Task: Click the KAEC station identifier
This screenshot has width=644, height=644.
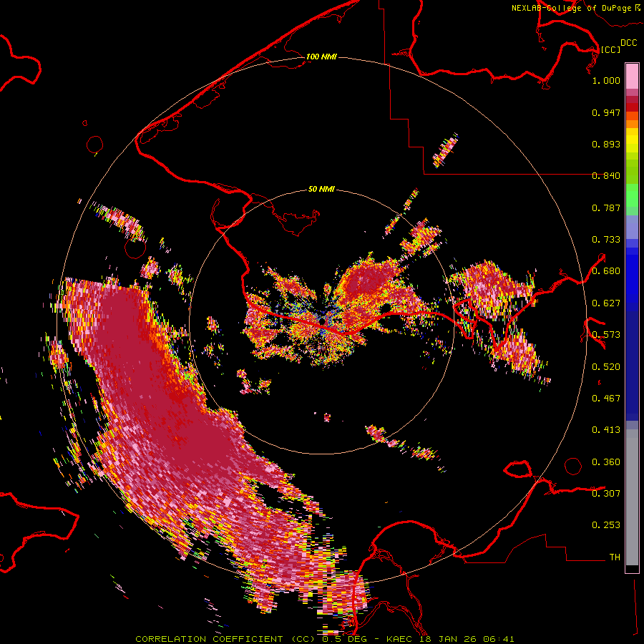Action: pos(400,639)
